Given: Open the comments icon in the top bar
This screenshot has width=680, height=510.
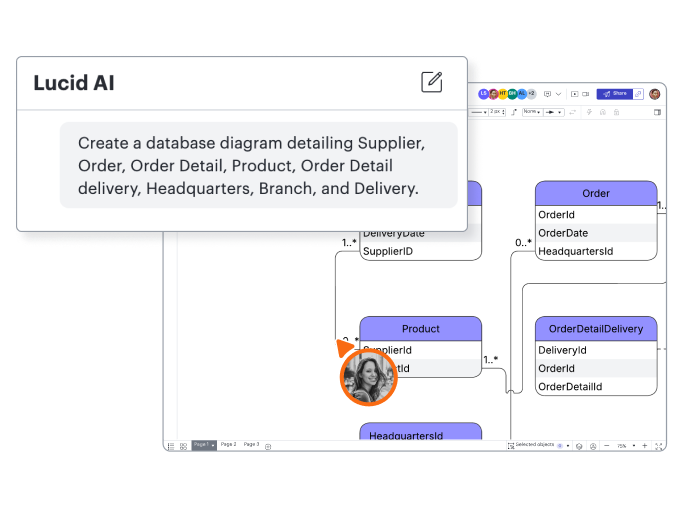Looking at the screenshot, I should tap(547, 94).
